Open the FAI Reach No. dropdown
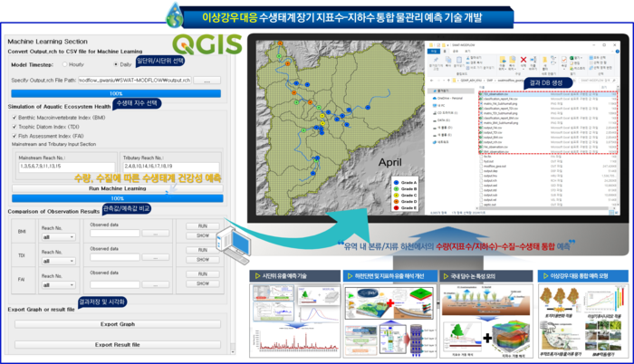This screenshot has height=364, width=634. pos(59,286)
